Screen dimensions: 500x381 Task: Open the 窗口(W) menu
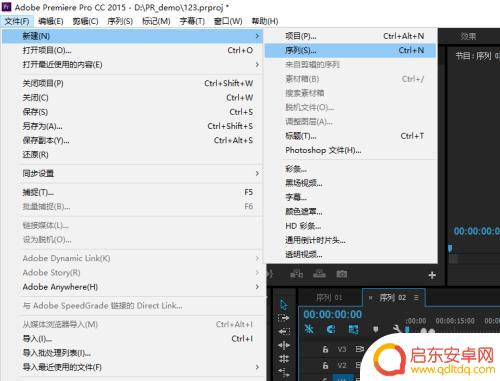point(228,21)
